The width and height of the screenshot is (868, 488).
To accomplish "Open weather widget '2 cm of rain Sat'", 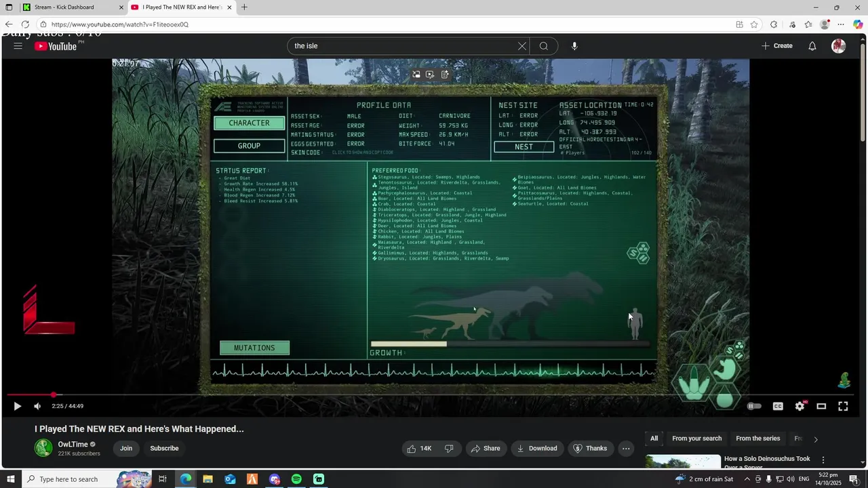I will (x=704, y=479).
